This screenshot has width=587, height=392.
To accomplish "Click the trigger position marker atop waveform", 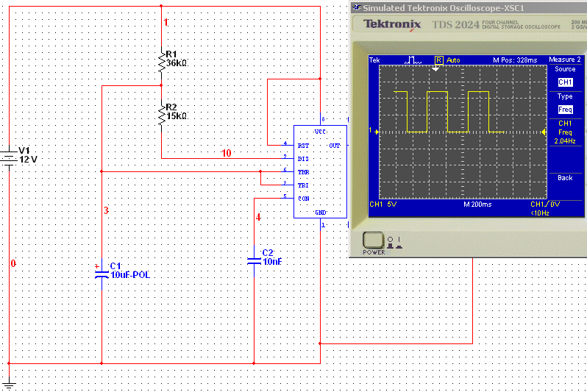I will (x=435, y=69).
